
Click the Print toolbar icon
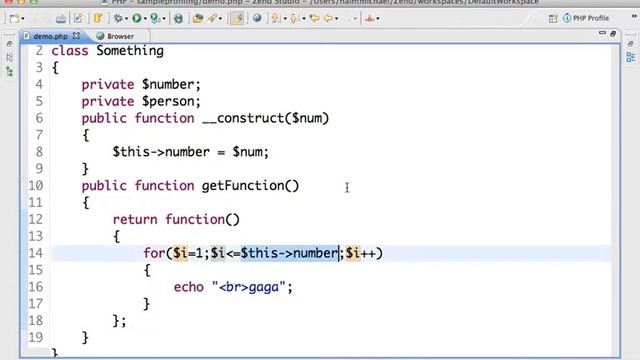[x=61, y=18]
